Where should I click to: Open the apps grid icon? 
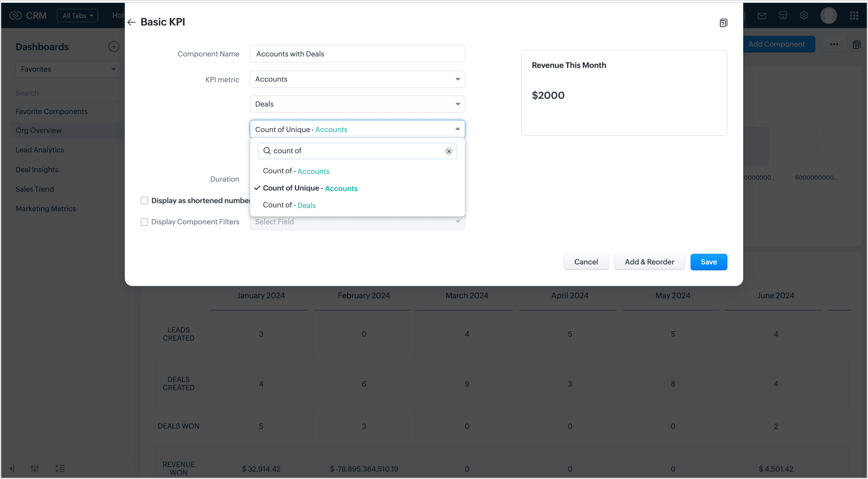[854, 15]
